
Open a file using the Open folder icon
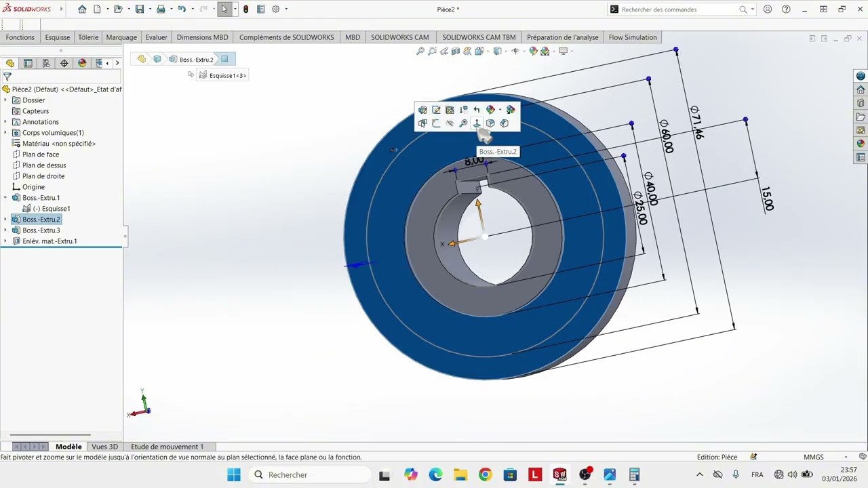pos(118,9)
